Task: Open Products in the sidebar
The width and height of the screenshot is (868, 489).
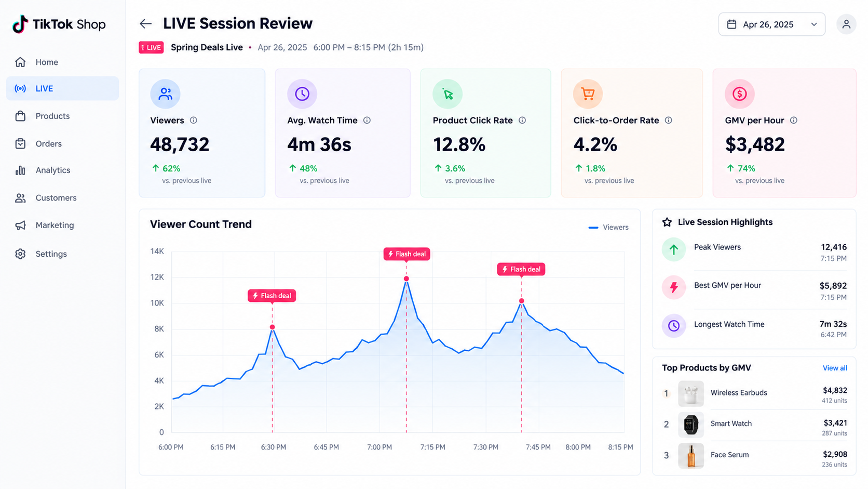Action: 62,116
